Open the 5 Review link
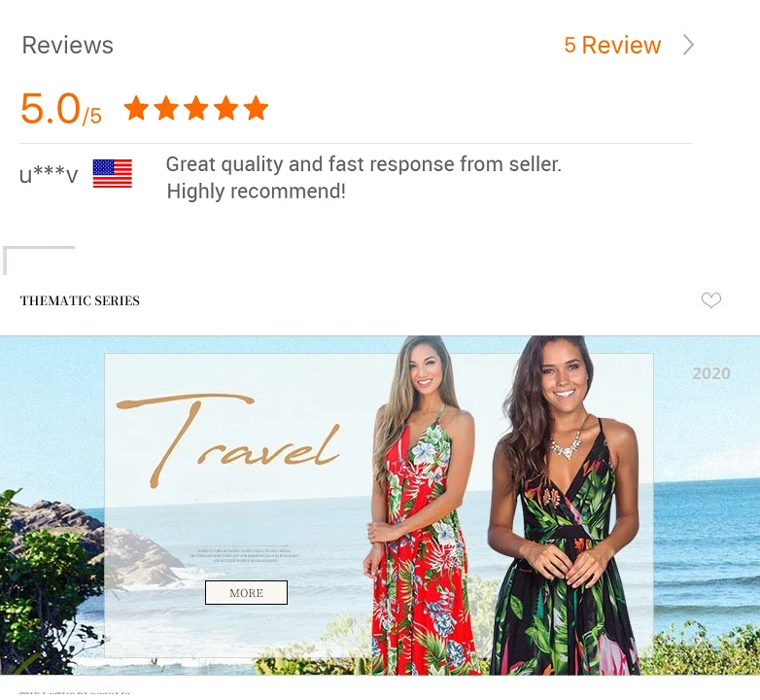 (612, 45)
